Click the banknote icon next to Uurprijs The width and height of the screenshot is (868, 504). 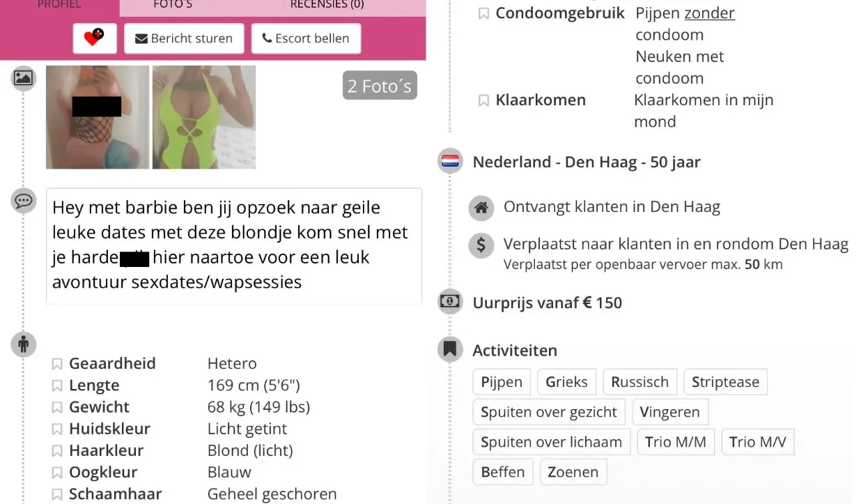[x=450, y=302]
